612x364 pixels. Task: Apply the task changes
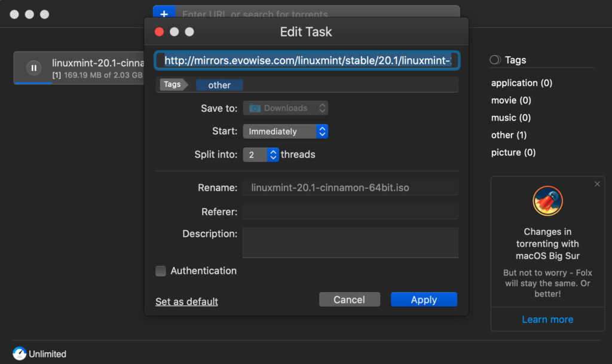click(424, 299)
